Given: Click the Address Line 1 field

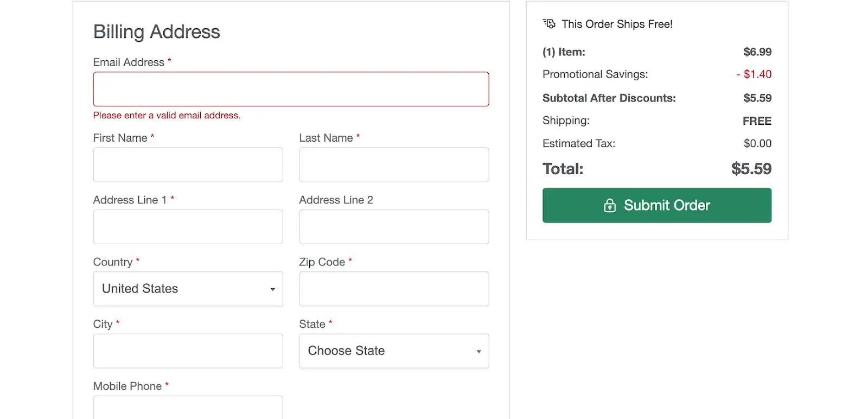Looking at the screenshot, I should 188,227.
